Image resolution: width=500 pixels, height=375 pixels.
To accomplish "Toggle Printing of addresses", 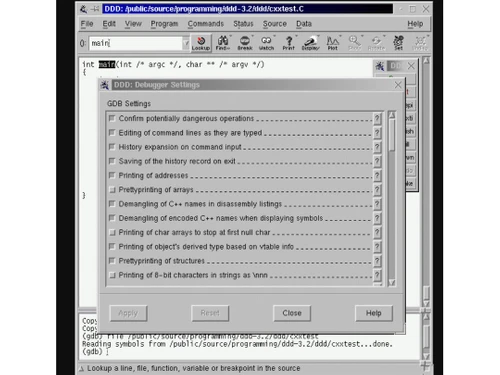I will (x=112, y=175).
